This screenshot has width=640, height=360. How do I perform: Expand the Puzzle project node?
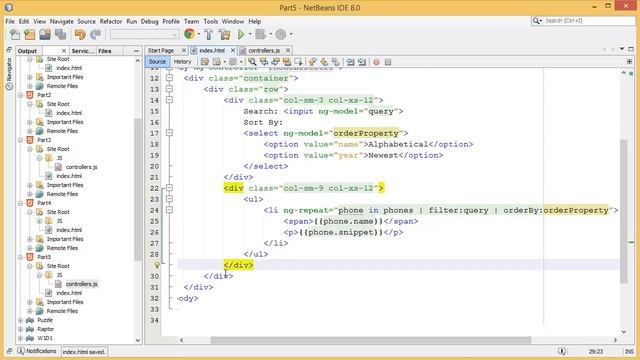(x=20, y=320)
